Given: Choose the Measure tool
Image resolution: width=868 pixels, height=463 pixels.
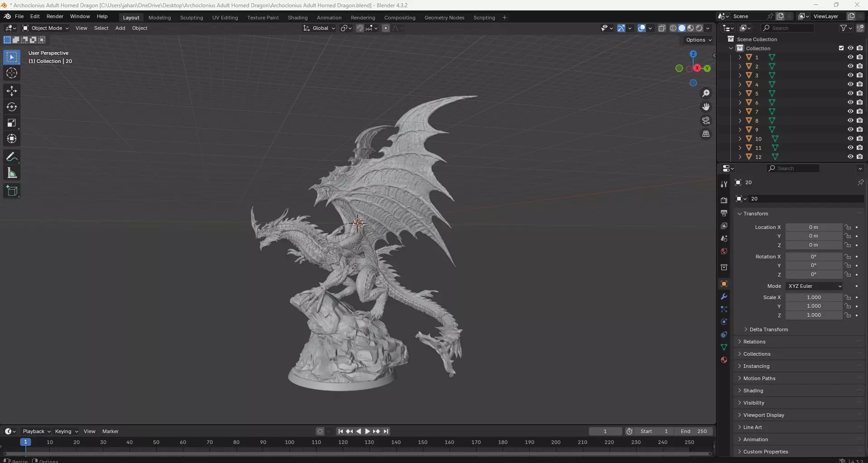Looking at the screenshot, I should click(x=12, y=173).
